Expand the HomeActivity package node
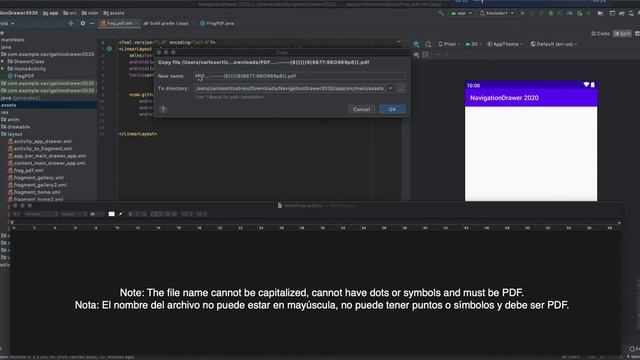Viewport: 640px width, 360px height. click(3, 69)
